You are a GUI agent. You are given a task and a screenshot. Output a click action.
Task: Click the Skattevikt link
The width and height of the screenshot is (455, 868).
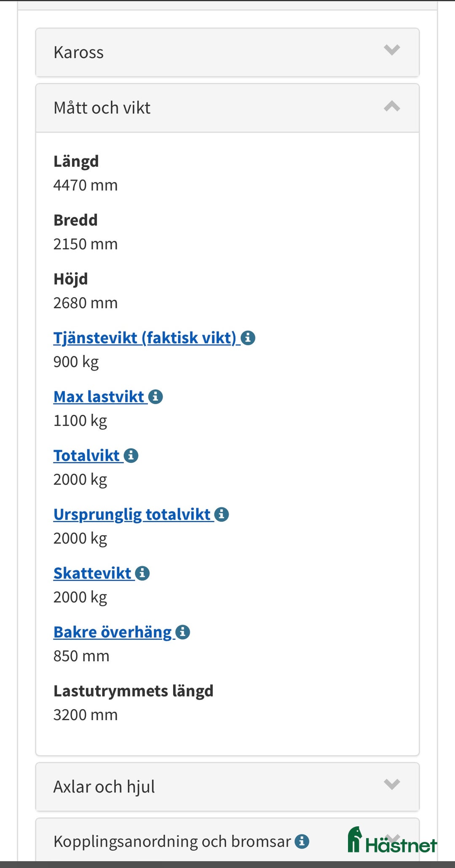(x=92, y=573)
